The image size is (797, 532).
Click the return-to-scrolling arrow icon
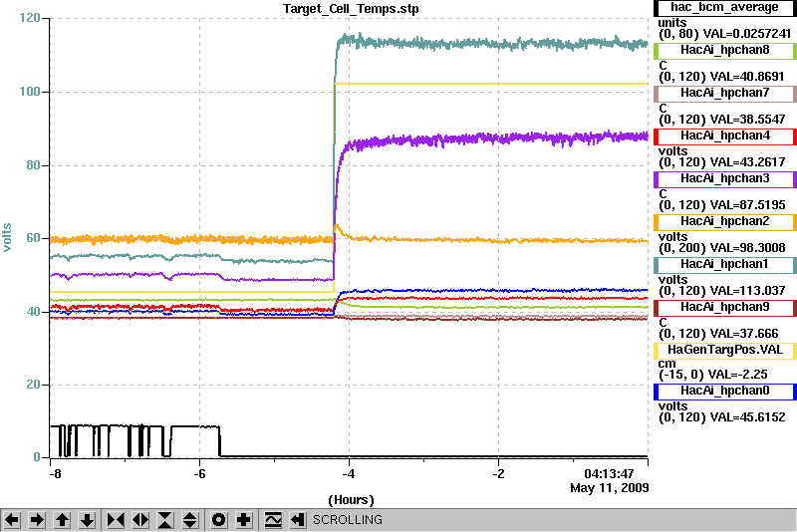pyautogui.click(x=298, y=520)
